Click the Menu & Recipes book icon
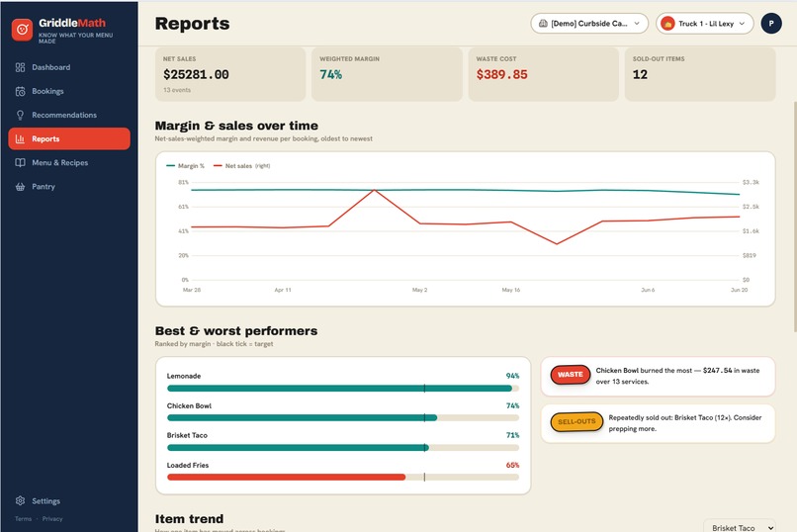Viewport: 797px width, 532px height. pos(21,162)
